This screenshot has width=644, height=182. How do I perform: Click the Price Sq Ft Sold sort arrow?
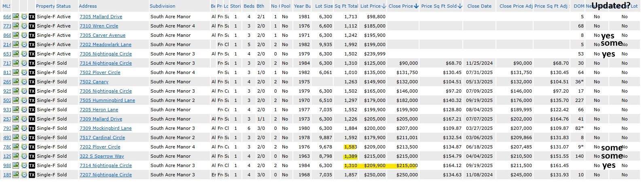460,6
